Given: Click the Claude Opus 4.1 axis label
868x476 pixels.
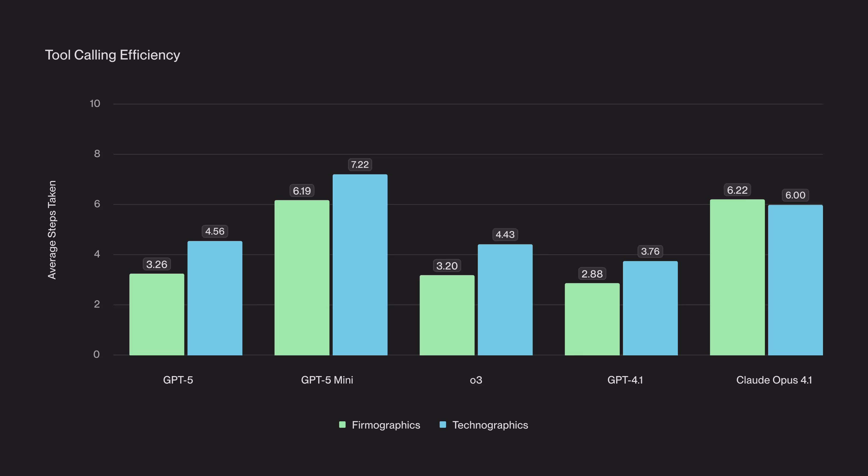Looking at the screenshot, I should pos(774,380).
